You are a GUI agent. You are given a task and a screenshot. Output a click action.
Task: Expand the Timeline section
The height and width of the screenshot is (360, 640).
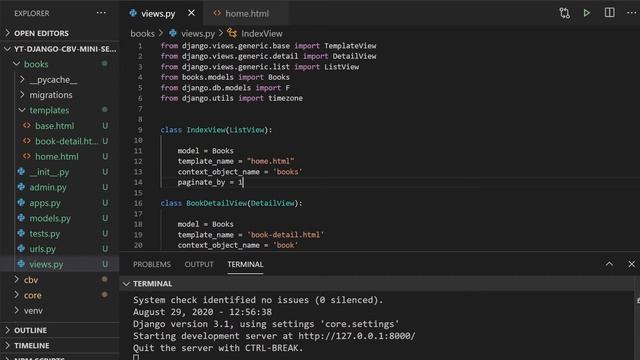(x=60, y=345)
